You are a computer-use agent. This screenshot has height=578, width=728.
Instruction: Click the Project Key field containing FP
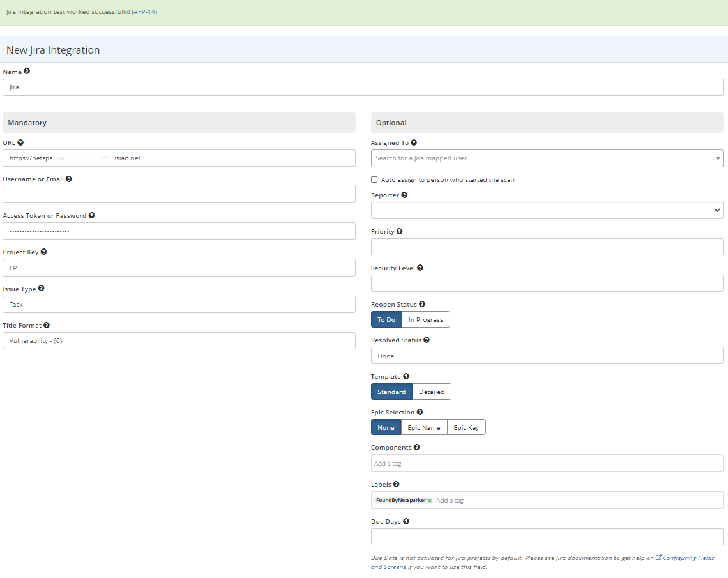click(x=179, y=268)
